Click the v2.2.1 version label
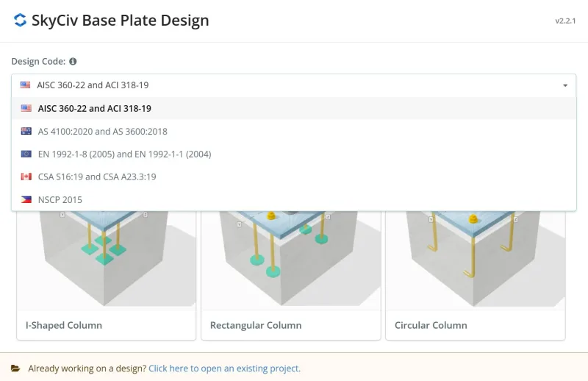588x381 pixels. click(564, 21)
